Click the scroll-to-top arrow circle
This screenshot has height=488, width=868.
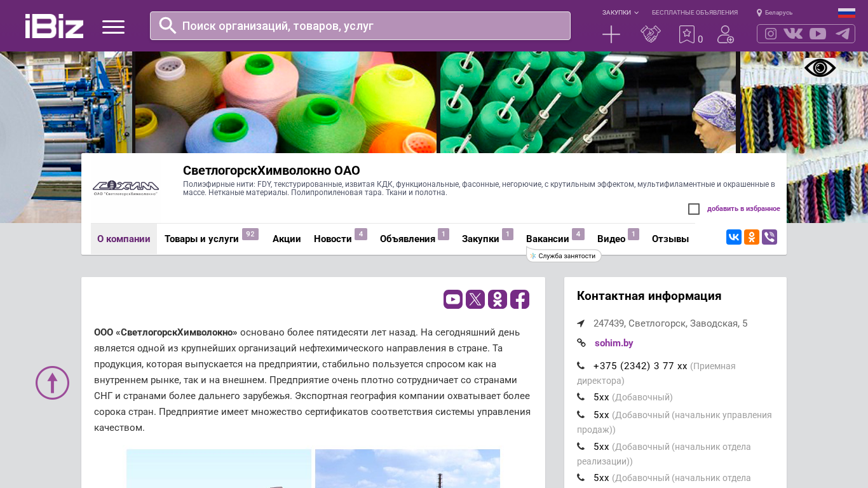[52, 383]
